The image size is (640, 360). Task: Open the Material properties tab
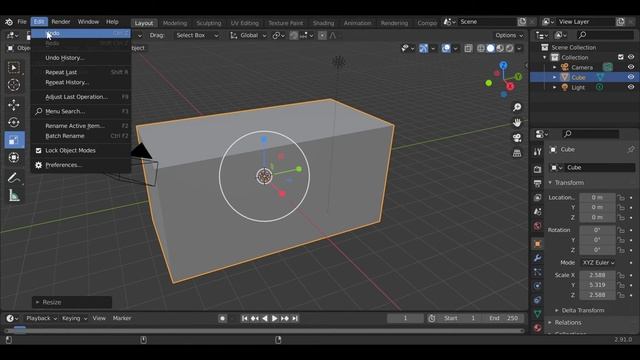[538, 328]
